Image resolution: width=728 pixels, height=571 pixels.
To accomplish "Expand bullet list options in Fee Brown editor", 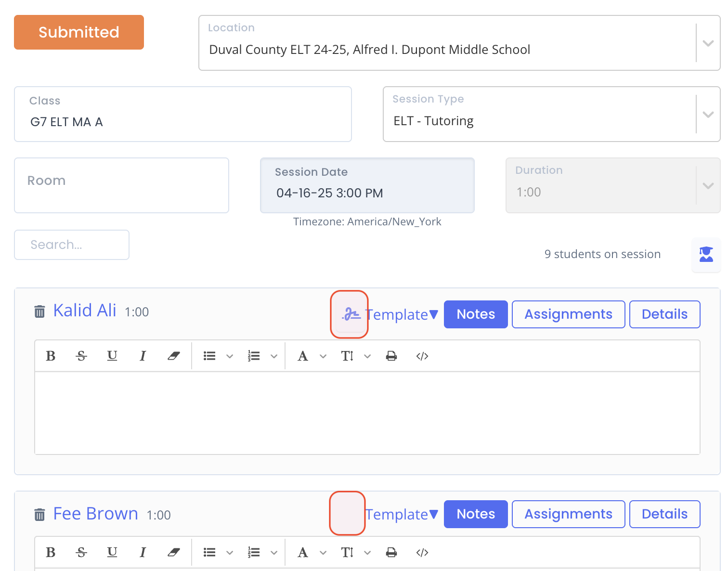I will pyautogui.click(x=230, y=553).
